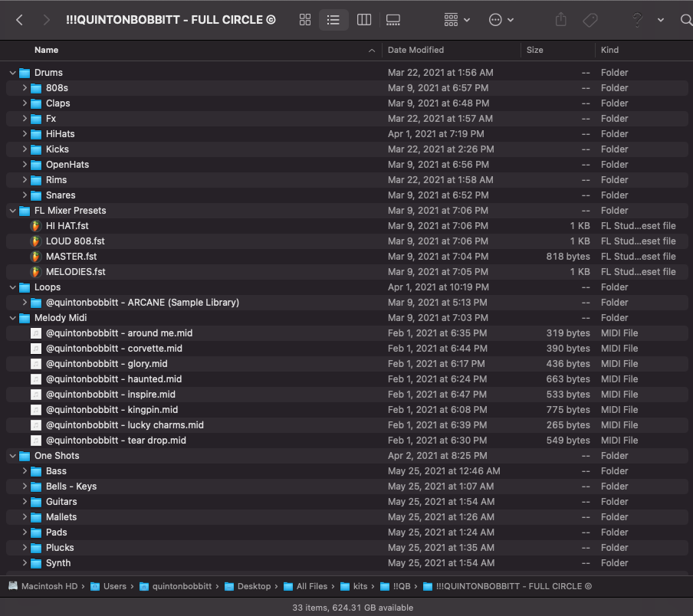This screenshot has width=693, height=616.
Task: Expand the 808s folder
Action: point(25,88)
